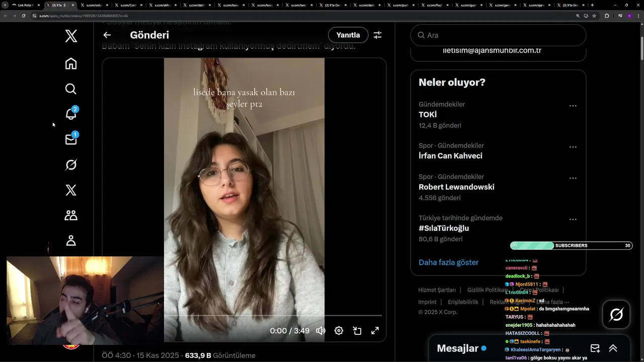The height and width of the screenshot is (362, 644).
Task: Click the iletisim@ajansmunbir.com.tr email
Action: point(492,50)
